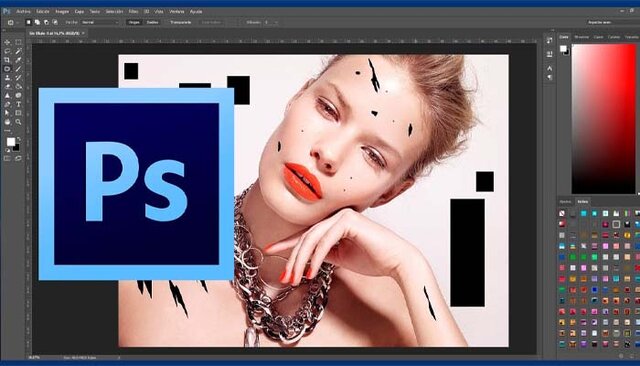Select the Rectangular Marquee tool

18,42
